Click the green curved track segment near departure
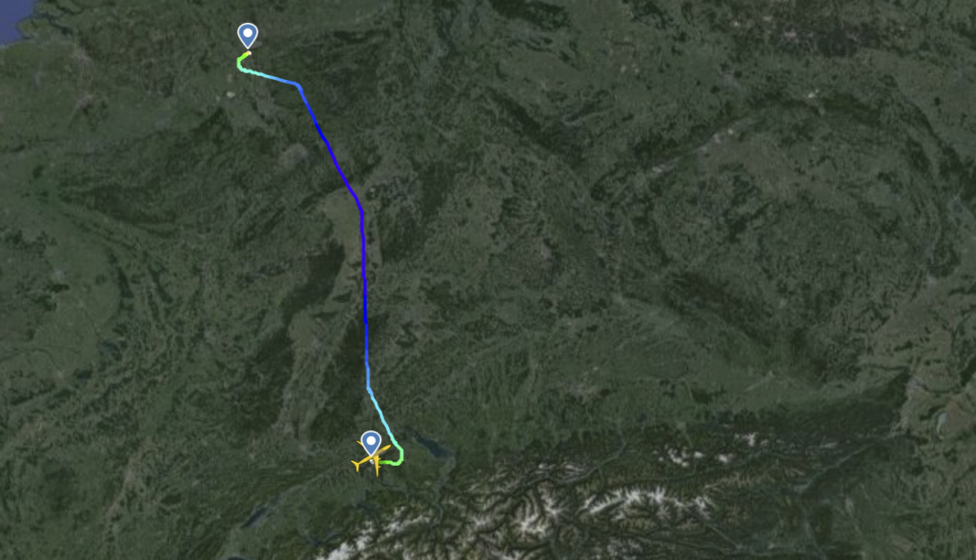The height and width of the screenshot is (560, 976). pos(239,62)
